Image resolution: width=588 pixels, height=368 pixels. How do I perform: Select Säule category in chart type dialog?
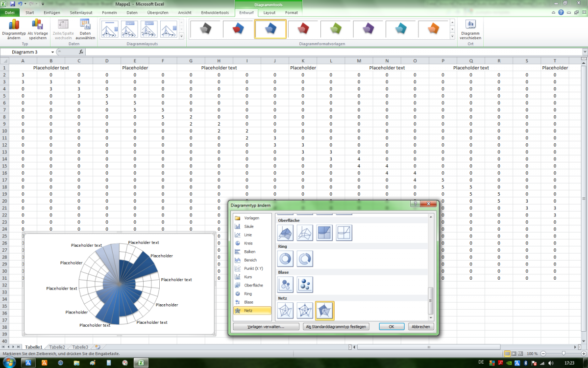(x=252, y=226)
